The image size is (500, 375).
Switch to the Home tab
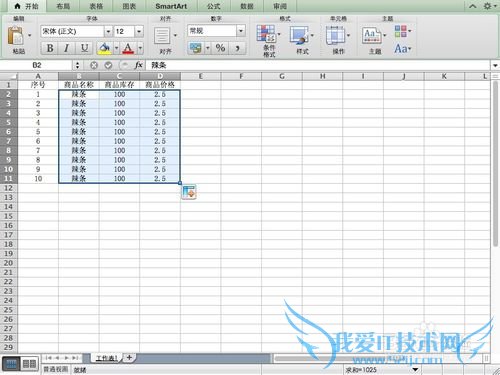(x=27, y=6)
